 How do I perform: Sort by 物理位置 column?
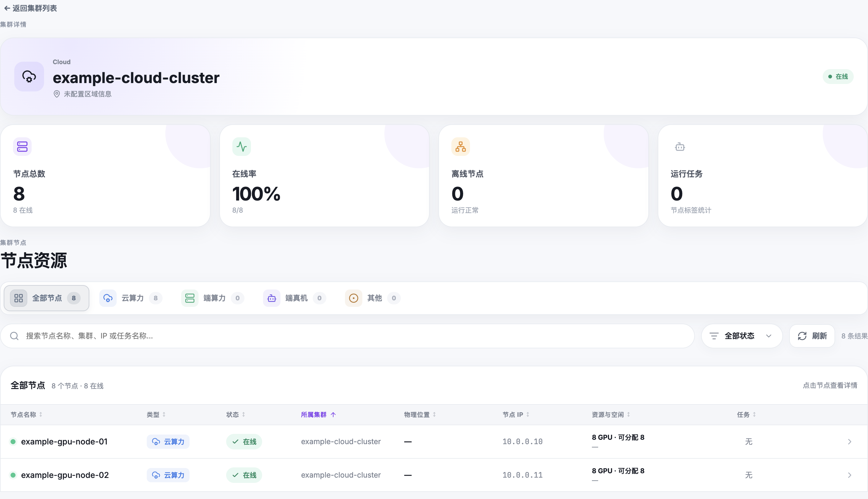pos(420,415)
